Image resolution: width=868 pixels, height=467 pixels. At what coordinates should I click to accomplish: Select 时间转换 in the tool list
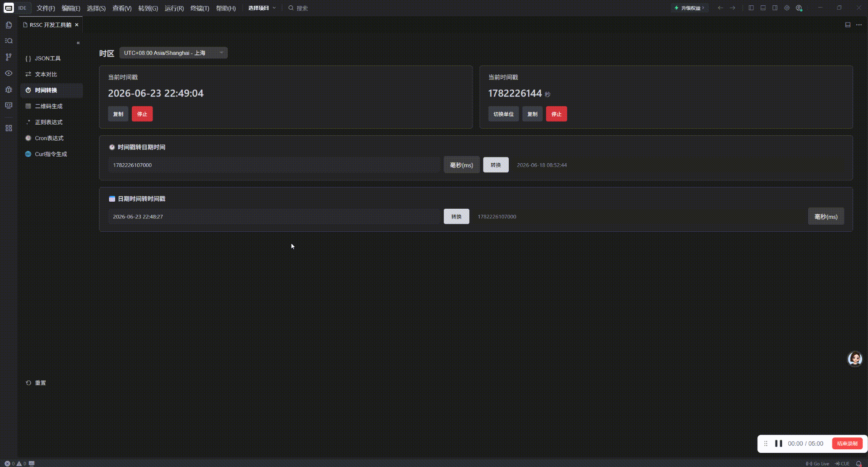point(51,90)
